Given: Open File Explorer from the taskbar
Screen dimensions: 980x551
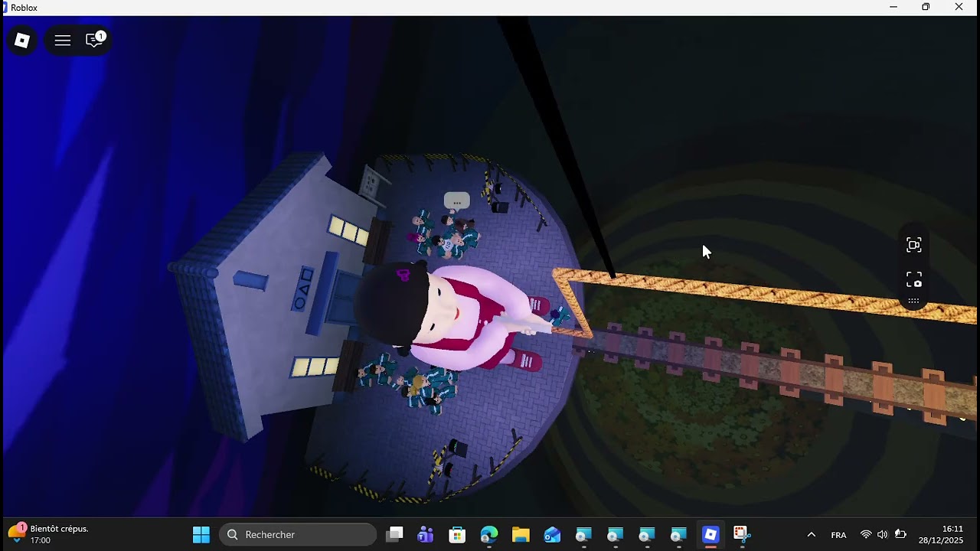Looking at the screenshot, I should 521,534.
